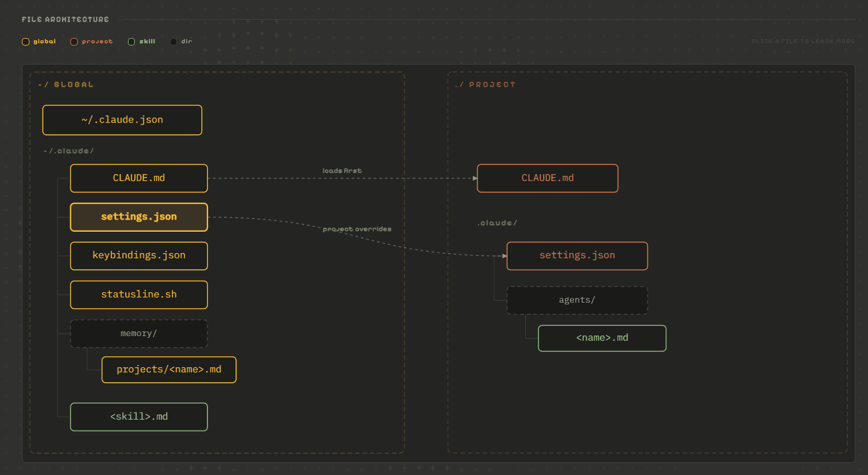Click the 'FILE ARCHITECTURE' title text
This screenshot has height=475, width=868.
click(65, 20)
